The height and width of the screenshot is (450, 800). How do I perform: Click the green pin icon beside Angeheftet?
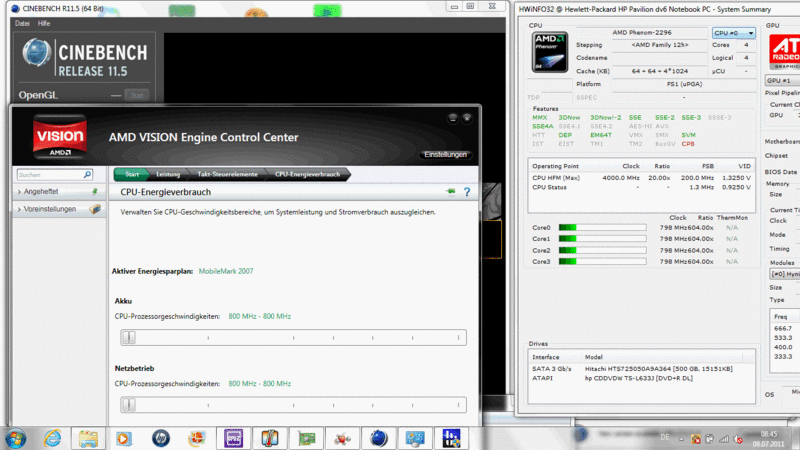(94, 191)
